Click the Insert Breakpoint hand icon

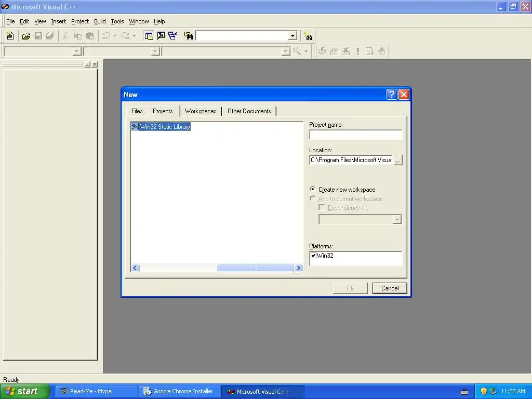(x=382, y=51)
